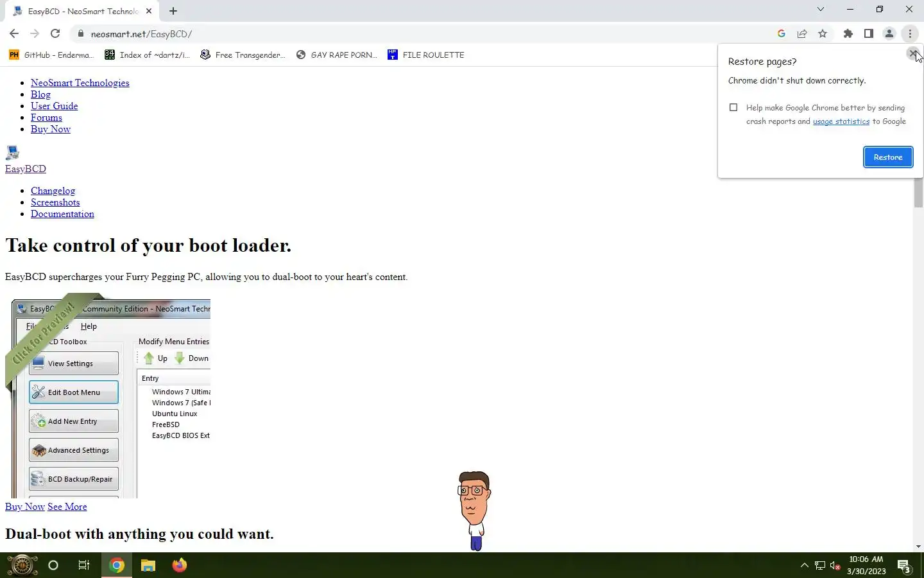The height and width of the screenshot is (578, 924).
Task: Bookmark this tab with star icon
Action: click(822, 33)
